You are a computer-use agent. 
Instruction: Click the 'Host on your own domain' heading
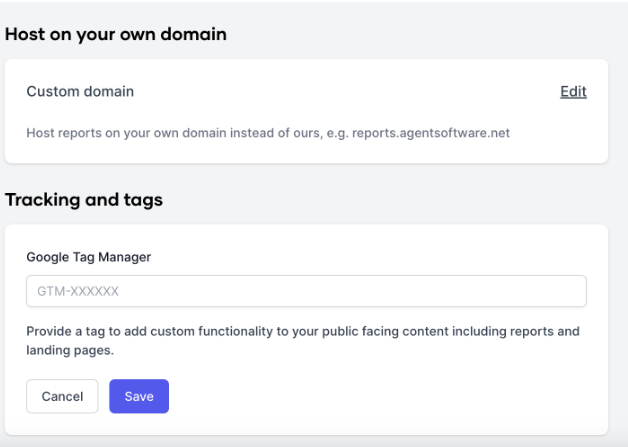(x=116, y=34)
